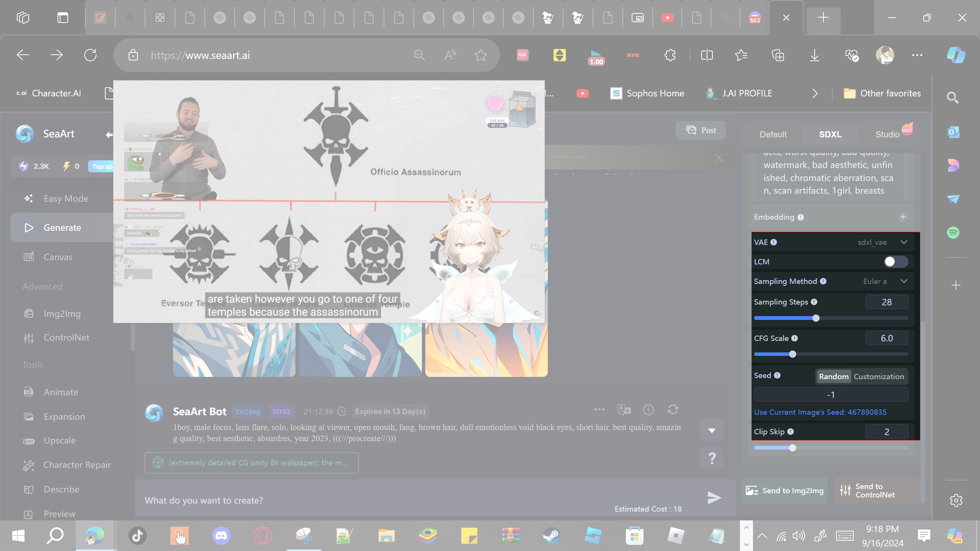Click the Clip Skip info icon
This screenshot has width=980, height=551.
tap(791, 432)
